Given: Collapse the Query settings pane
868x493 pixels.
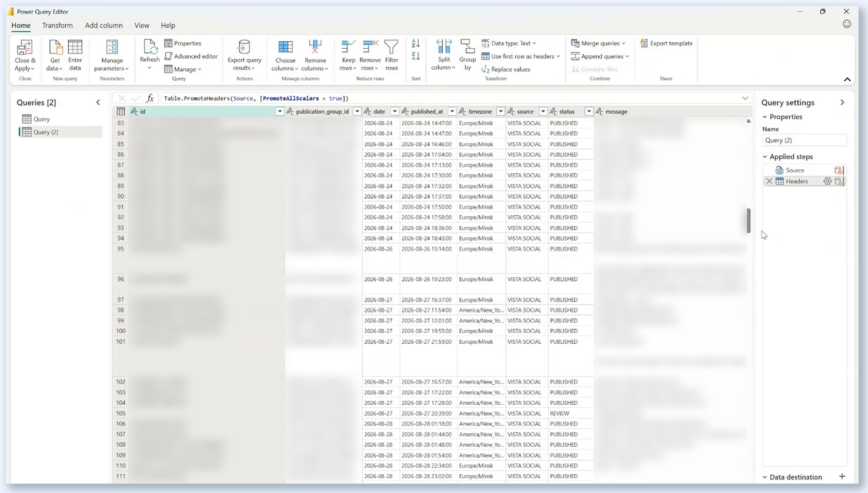Looking at the screenshot, I should pyautogui.click(x=842, y=102).
